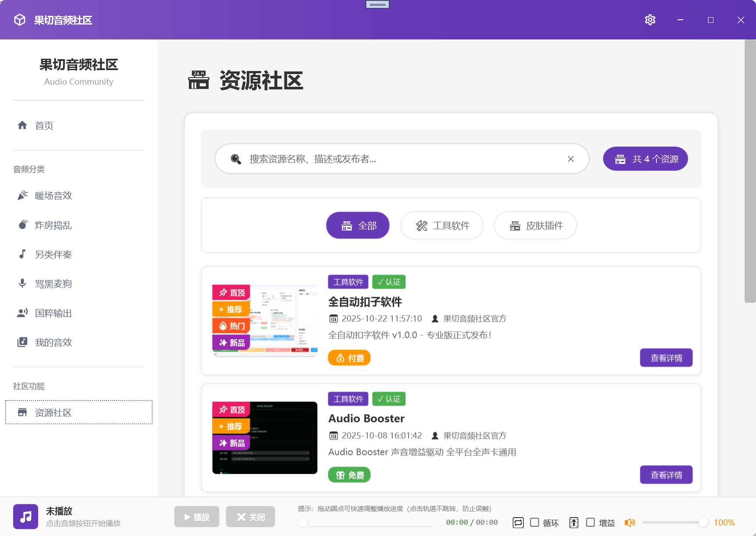Enable the 循环 loop checkbox

click(x=535, y=522)
